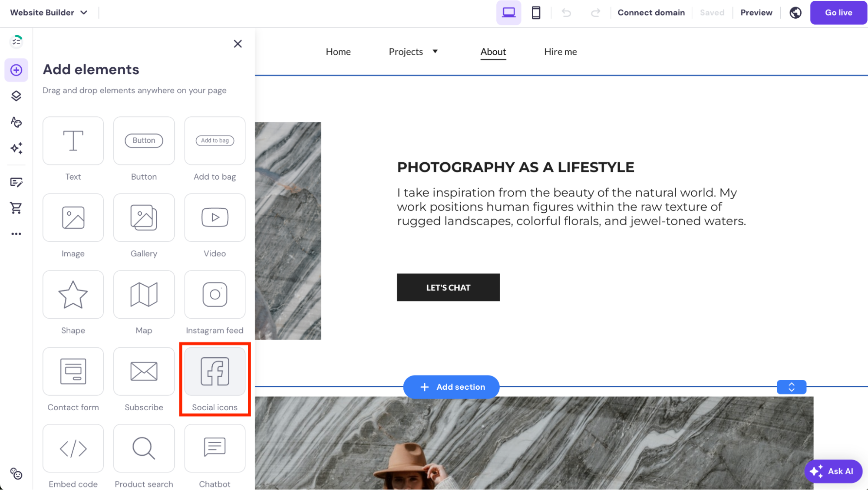The height and width of the screenshot is (490, 868).
Task: Select the Instagram feed element
Action: point(215,294)
